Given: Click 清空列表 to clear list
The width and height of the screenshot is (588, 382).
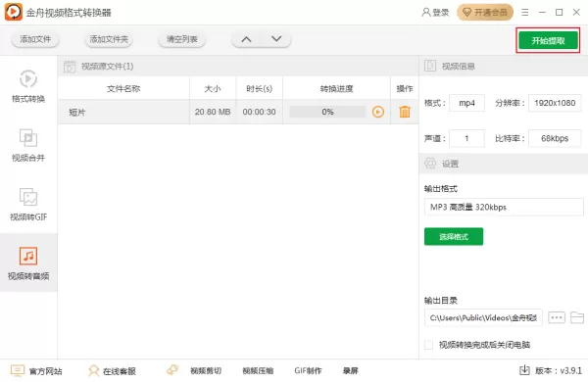Looking at the screenshot, I should tap(182, 39).
